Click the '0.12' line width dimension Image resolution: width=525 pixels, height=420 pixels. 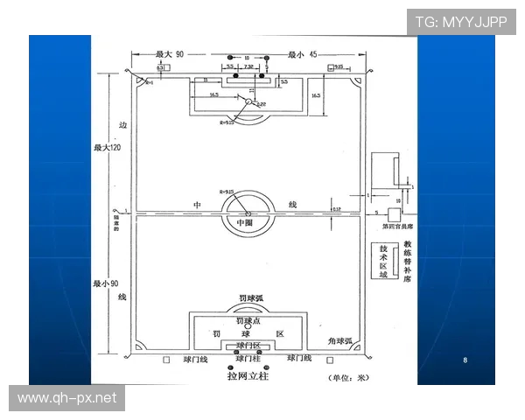[x=337, y=209]
